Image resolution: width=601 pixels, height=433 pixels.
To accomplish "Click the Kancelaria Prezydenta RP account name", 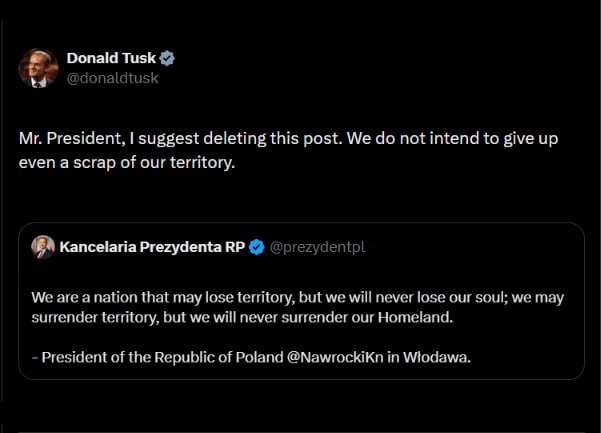I will 152,247.
